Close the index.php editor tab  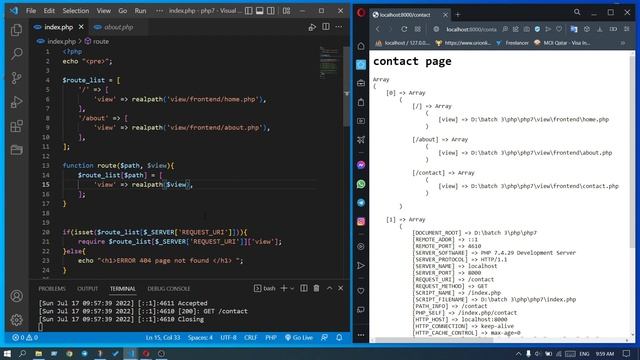click(81, 27)
